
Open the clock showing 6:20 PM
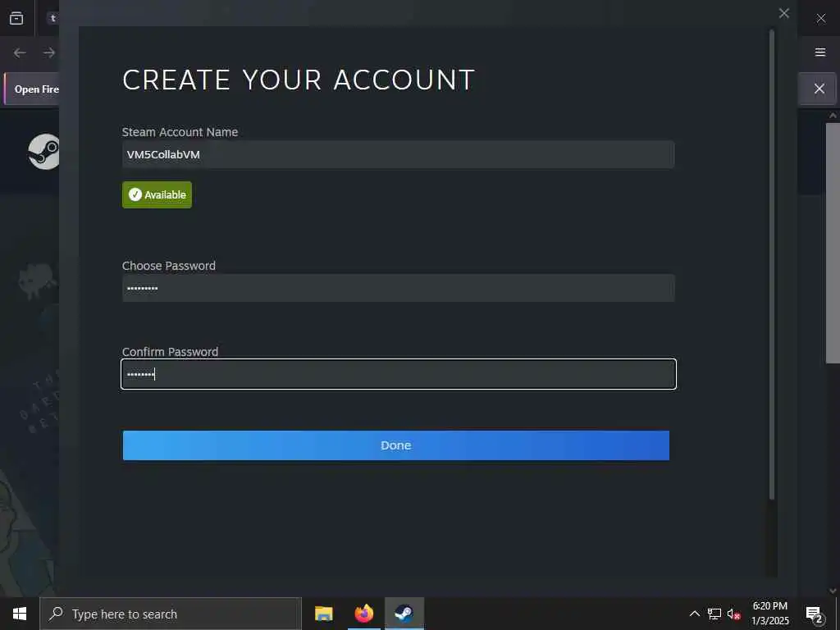[769, 614]
